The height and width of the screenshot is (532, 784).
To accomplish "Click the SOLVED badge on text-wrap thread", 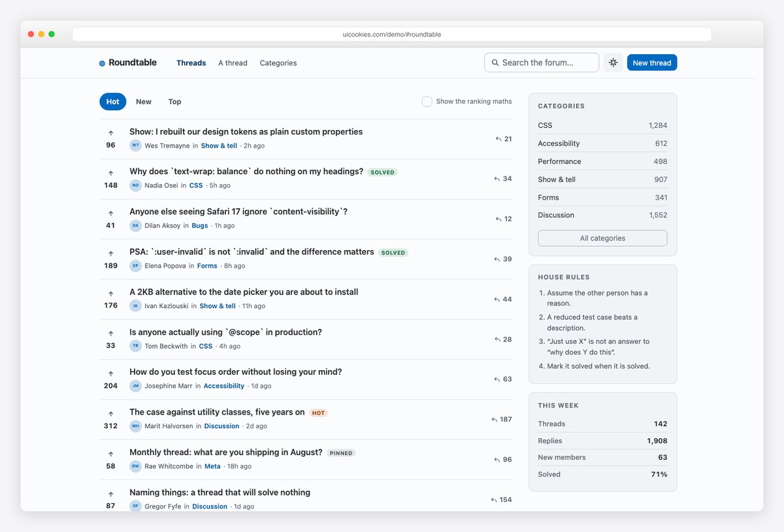I will coord(382,172).
